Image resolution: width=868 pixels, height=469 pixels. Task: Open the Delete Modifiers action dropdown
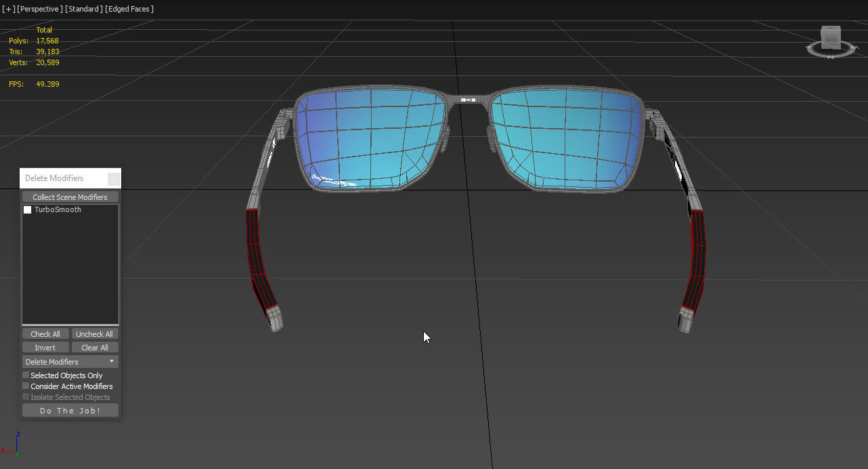click(x=70, y=362)
